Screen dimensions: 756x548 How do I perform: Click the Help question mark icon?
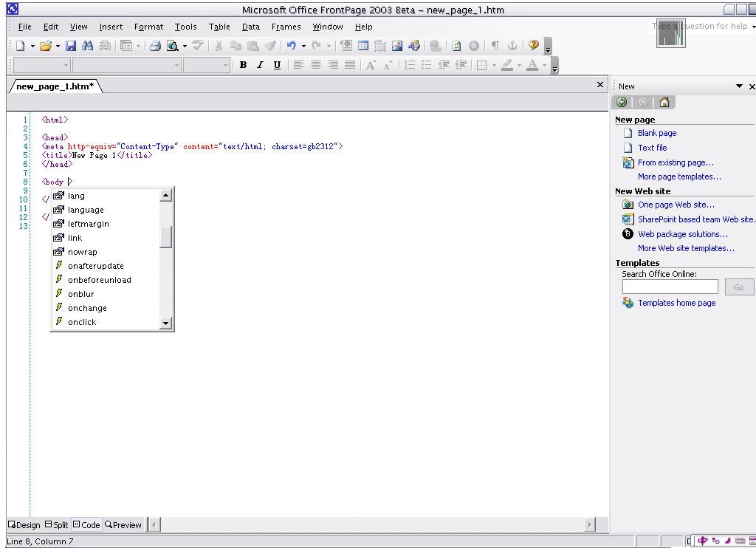[x=534, y=46]
